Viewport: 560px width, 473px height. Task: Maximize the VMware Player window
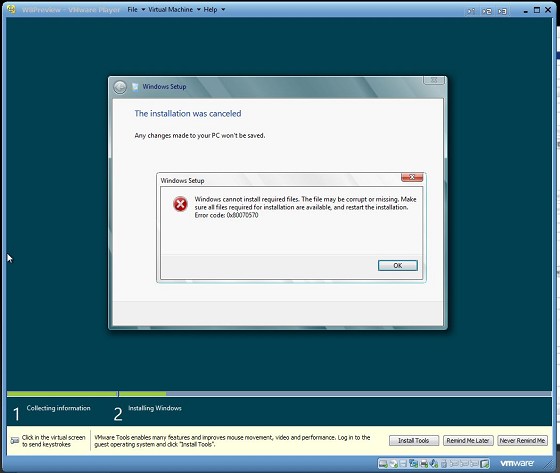[536, 10]
